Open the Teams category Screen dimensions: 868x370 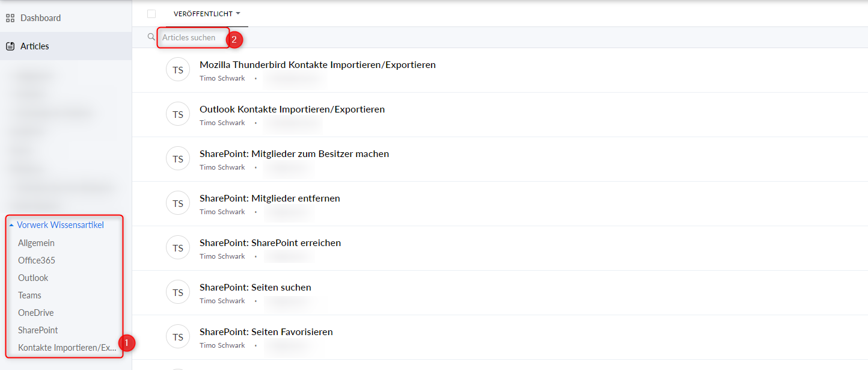pyautogui.click(x=29, y=295)
